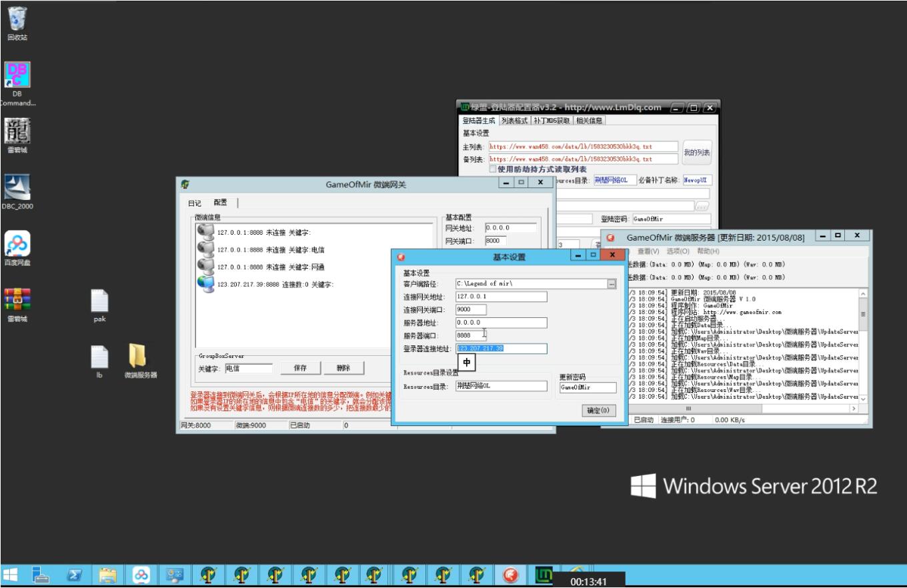Click the 备列表 URL field
This screenshot has width=907, height=588.
pyautogui.click(x=583, y=159)
